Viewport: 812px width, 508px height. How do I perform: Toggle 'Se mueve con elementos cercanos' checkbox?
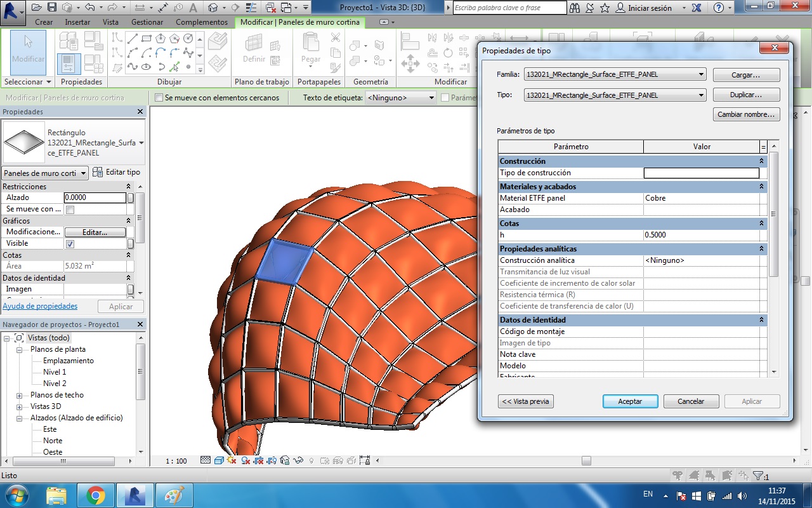pos(159,98)
